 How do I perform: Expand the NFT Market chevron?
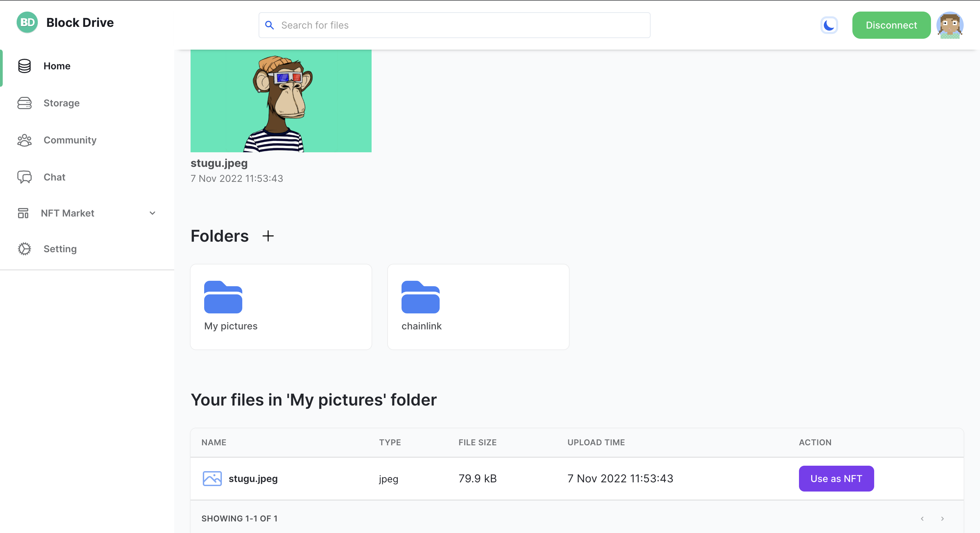pos(152,213)
